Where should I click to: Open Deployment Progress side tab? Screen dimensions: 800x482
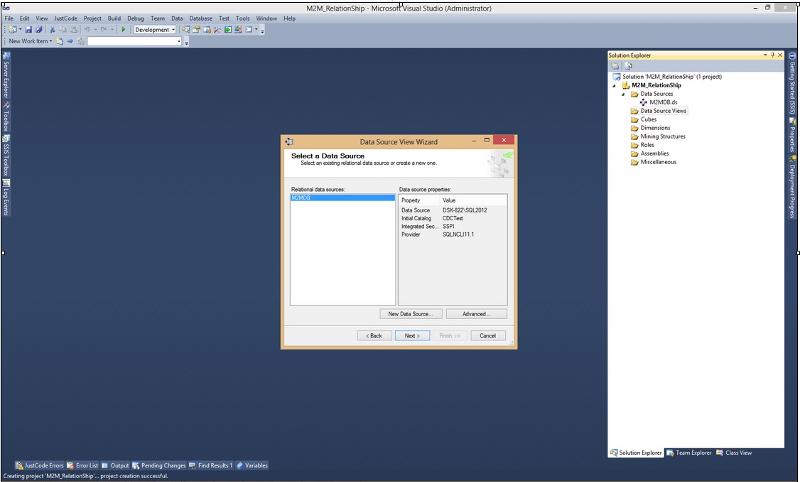(x=792, y=187)
